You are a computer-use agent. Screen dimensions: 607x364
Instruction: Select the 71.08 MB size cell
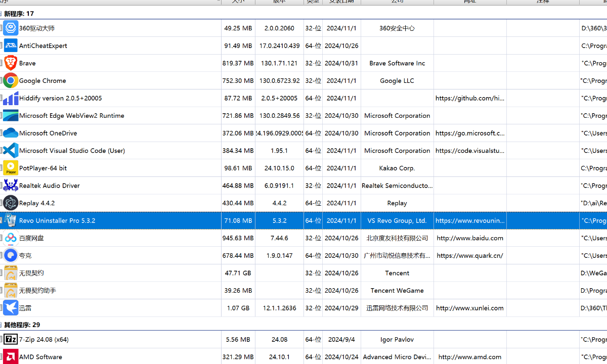238,220
